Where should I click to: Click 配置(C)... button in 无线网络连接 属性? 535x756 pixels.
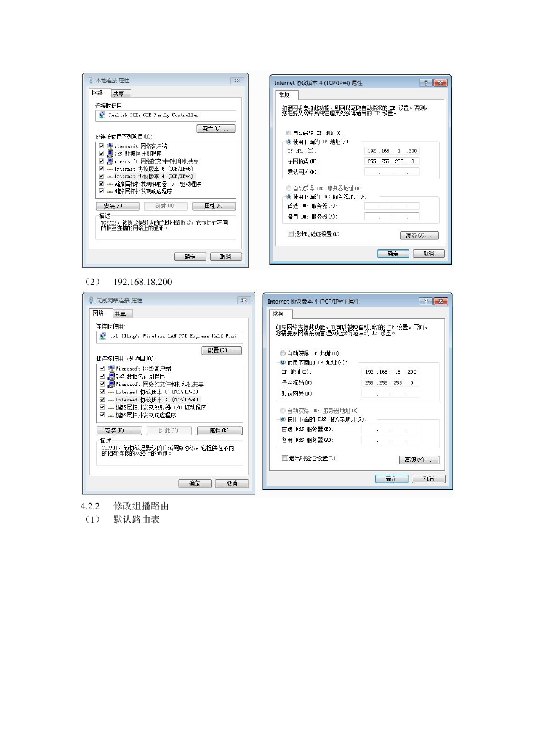[x=222, y=350]
